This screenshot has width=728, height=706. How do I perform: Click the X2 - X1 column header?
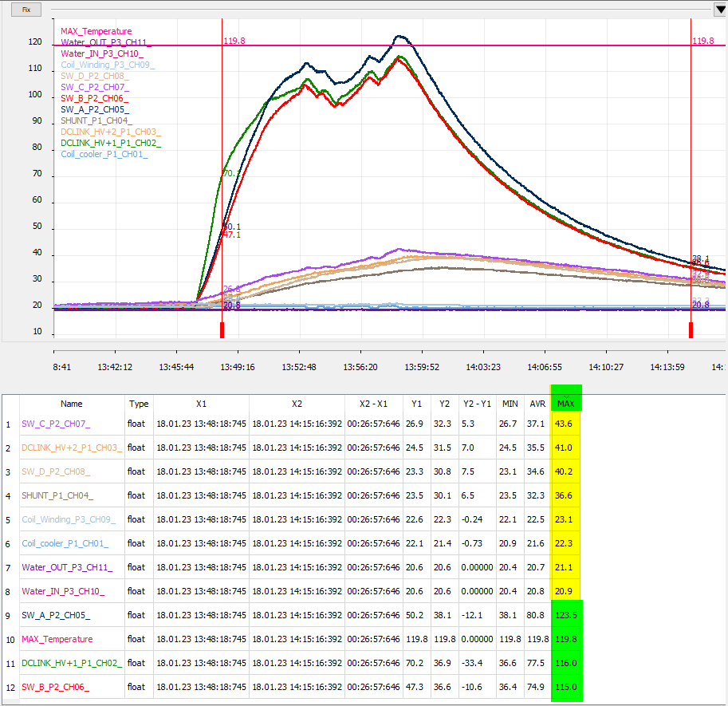coord(375,404)
